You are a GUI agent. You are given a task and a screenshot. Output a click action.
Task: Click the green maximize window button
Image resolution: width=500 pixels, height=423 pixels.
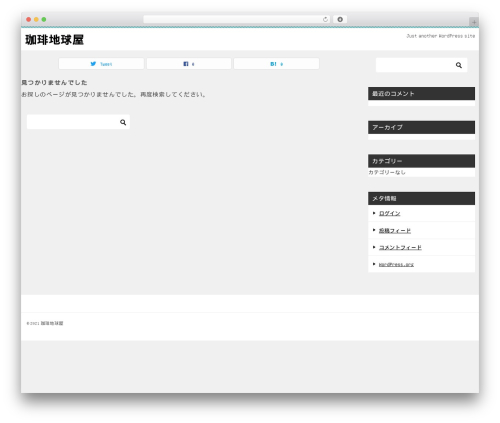pos(44,19)
